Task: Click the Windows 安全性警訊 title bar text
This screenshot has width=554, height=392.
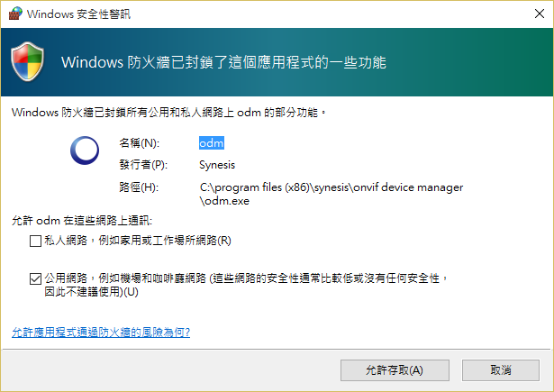Action: (78, 14)
